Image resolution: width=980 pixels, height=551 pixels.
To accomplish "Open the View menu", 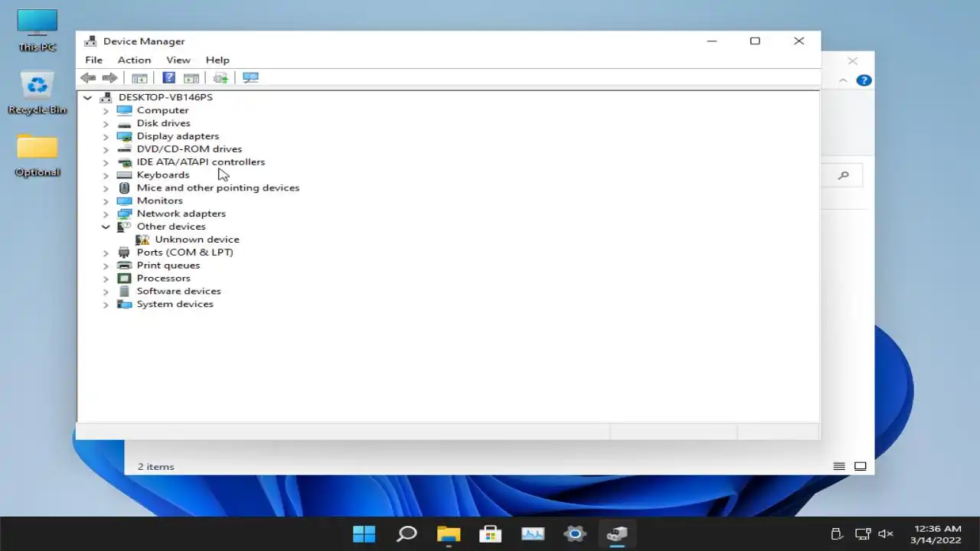I will 178,60.
